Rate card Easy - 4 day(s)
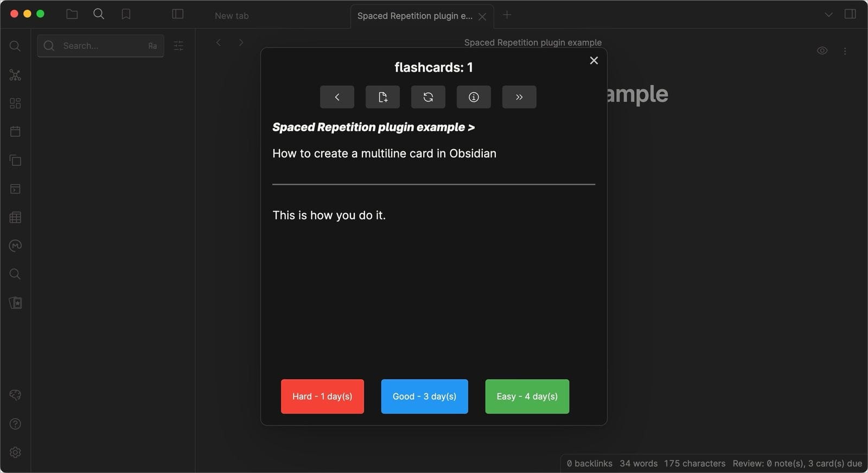This screenshot has width=868, height=473. pyautogui.click(x=527, y=397)
